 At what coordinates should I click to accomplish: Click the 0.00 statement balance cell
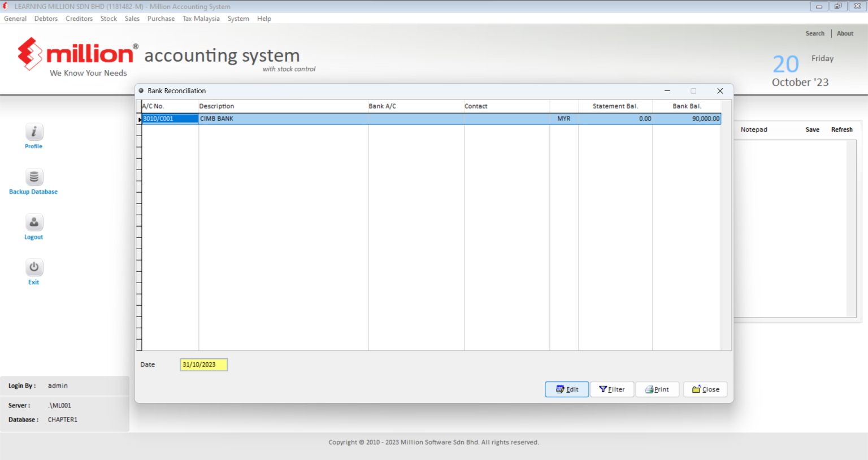pos(615,119)
